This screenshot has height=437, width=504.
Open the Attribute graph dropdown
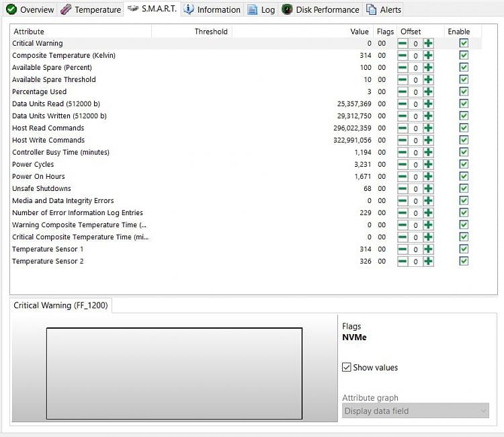[415, 411]
